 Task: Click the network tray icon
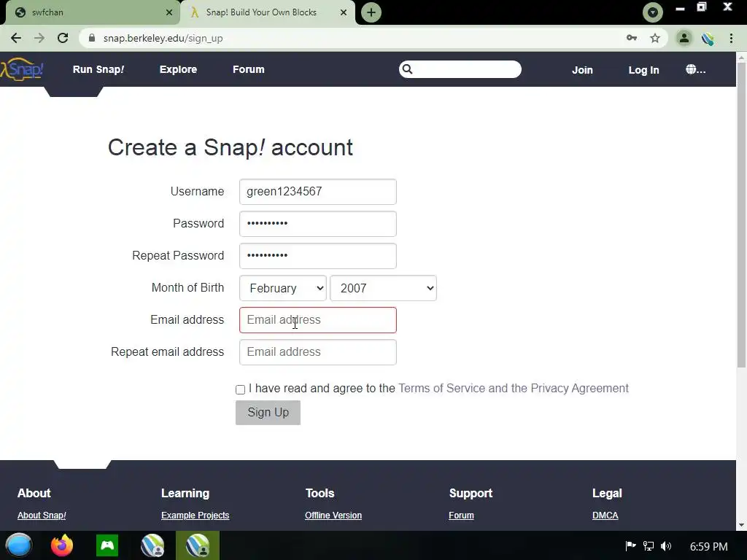click(x=649, y=545)
